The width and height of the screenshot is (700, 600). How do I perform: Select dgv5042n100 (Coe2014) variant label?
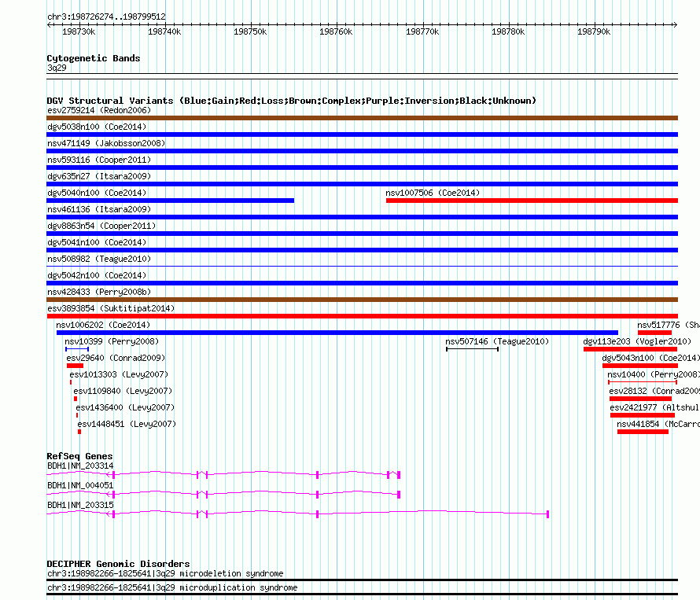(x=97, y=275)
